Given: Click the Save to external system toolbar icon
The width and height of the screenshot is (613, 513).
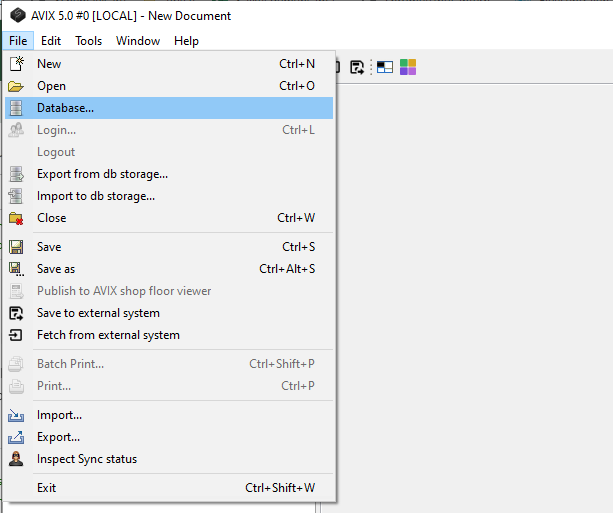Looking at the screenshot, I should tap(357, 67).
